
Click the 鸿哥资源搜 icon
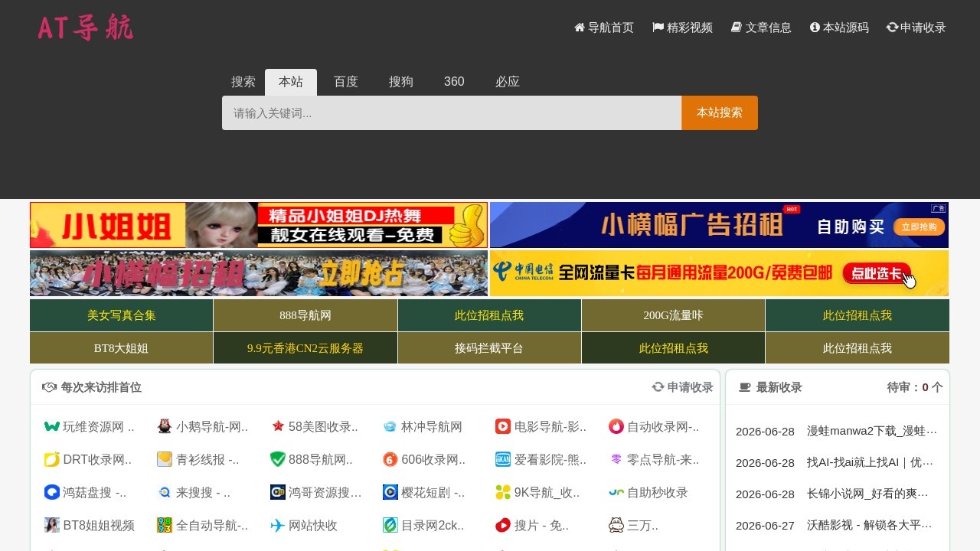pos(278,493)
